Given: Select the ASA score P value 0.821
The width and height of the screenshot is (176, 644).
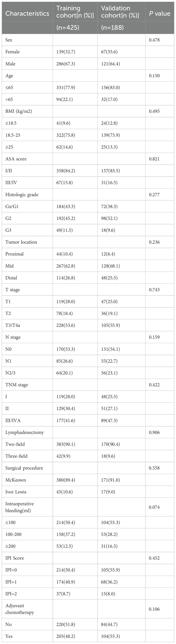Looking at the screenshot, I should [x=154, y=159].
